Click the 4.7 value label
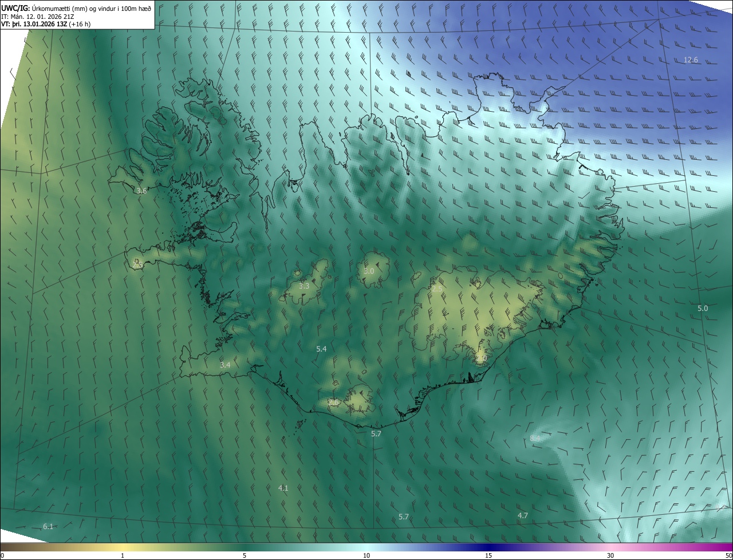The image size is (733, 560). tap(523, 515)
